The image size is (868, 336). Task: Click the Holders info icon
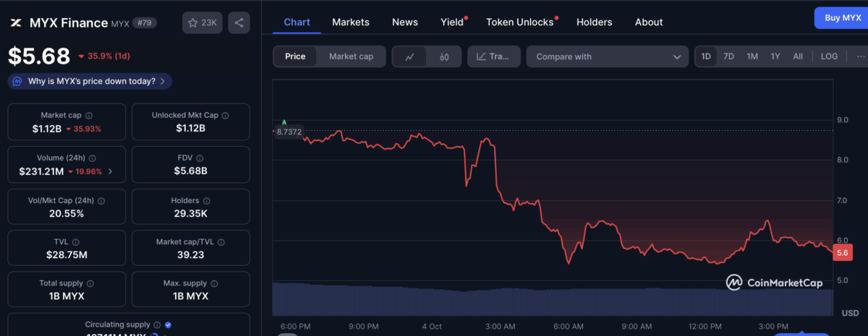(x=207, y=201)
